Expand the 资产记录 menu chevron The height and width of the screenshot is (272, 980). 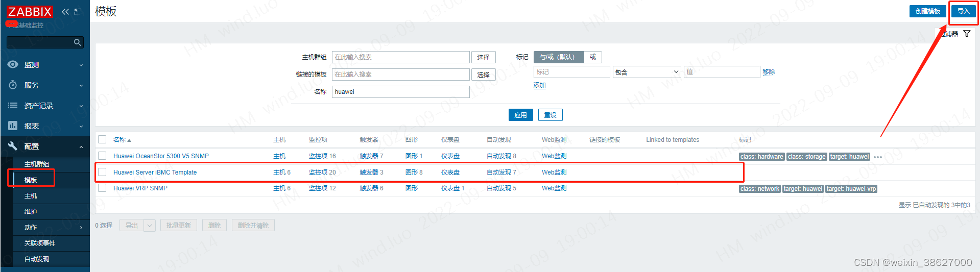coord(81,106)
